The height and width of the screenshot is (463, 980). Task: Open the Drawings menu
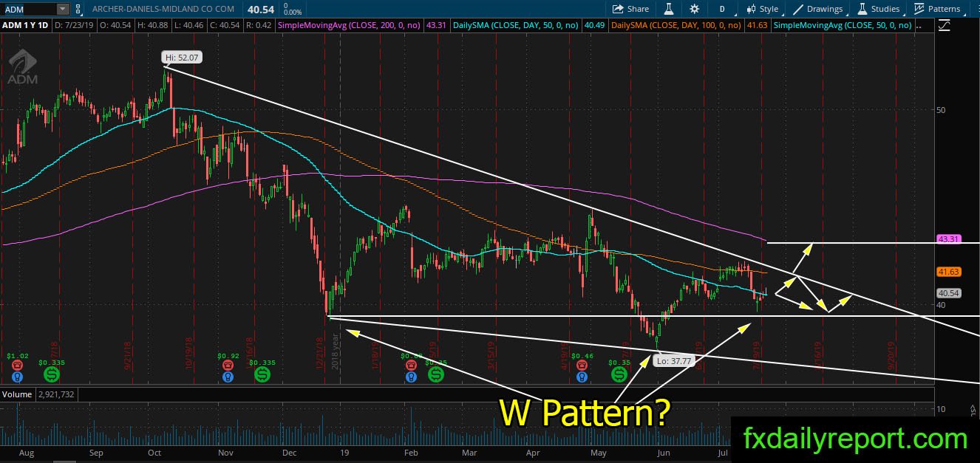pos(818,9)
